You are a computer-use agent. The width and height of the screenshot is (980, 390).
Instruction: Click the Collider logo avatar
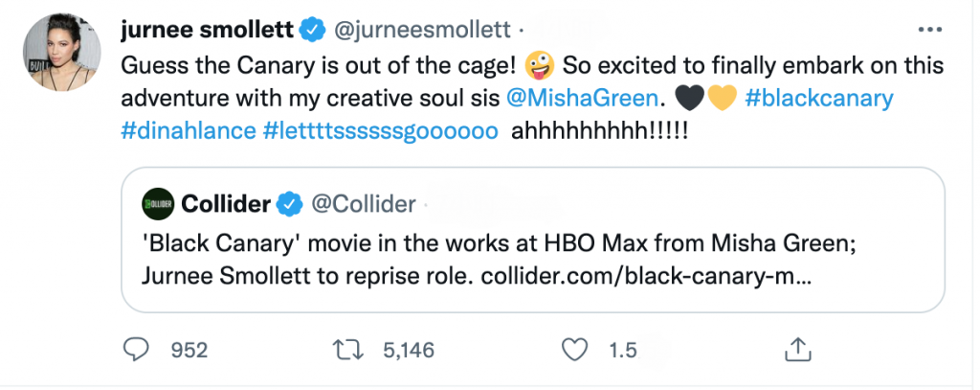coord(155,203)
